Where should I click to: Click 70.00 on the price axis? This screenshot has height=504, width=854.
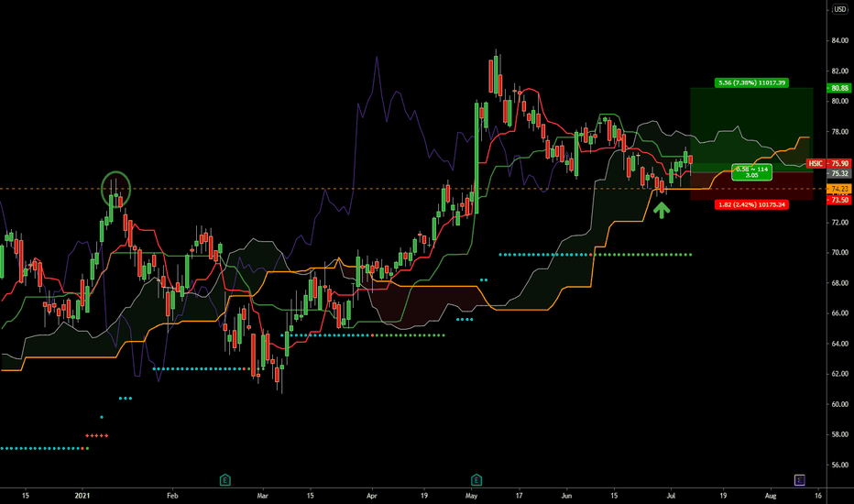pos(839,253)
